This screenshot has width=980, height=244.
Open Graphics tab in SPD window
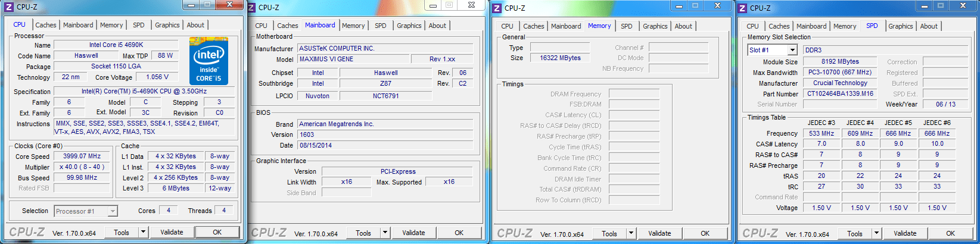pyautogui.click(x=901, y=26)
